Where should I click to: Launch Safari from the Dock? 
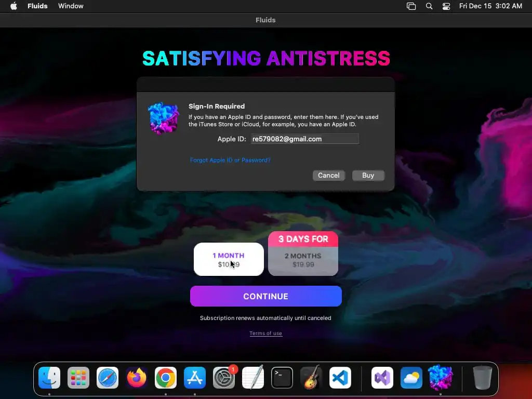[108, 378]
